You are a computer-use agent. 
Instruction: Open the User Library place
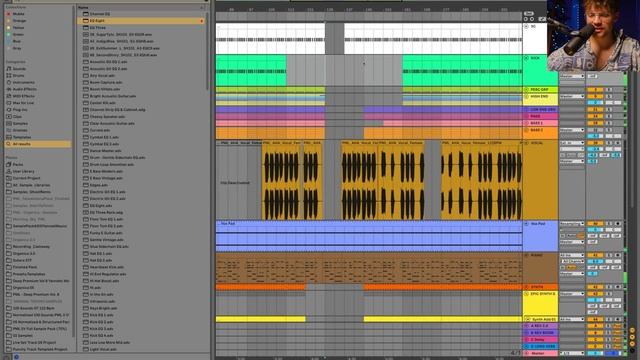(20, 171)
